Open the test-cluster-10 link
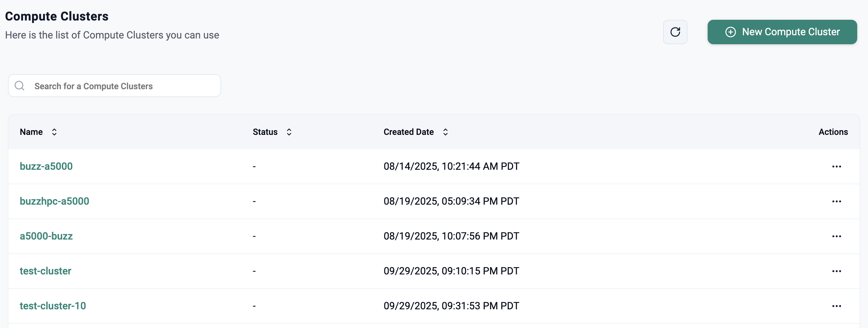The width and height of the screenshot is (868, 328). pos(52,306)
